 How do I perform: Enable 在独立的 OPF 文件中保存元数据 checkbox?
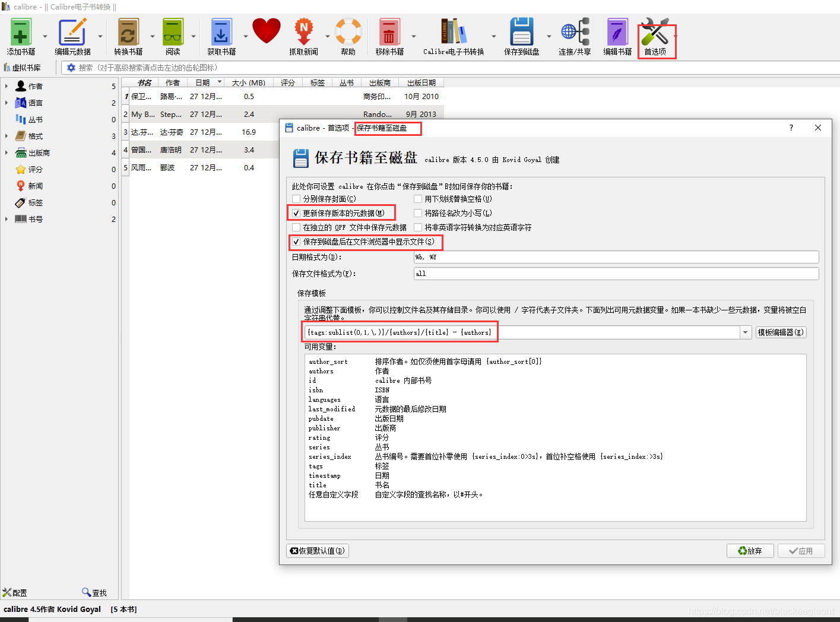[296, 227]
